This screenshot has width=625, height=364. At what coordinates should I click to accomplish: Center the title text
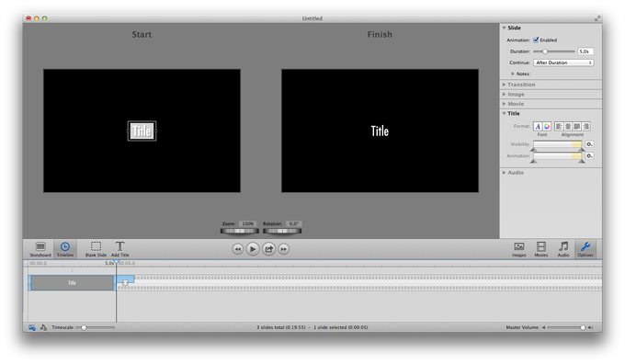point(568,126)
